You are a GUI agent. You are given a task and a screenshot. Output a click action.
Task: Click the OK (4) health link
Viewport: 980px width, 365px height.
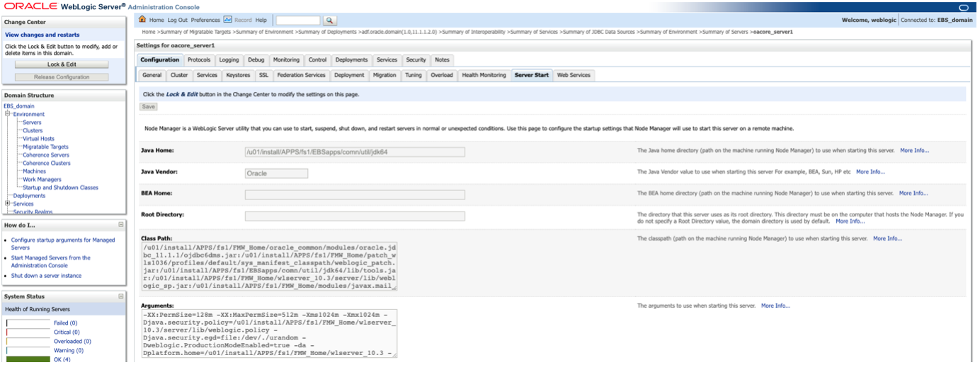click(x=62, y=360)
